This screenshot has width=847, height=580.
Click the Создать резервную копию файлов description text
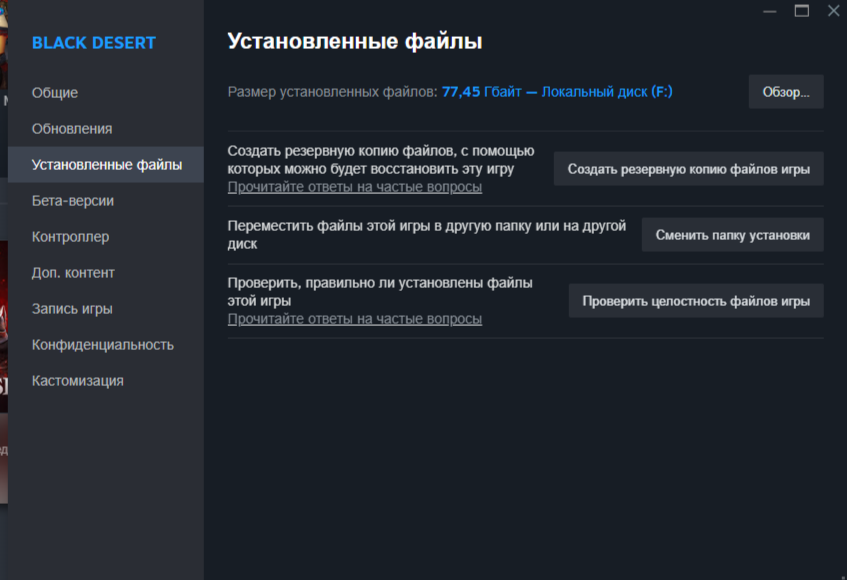point(381,160)
